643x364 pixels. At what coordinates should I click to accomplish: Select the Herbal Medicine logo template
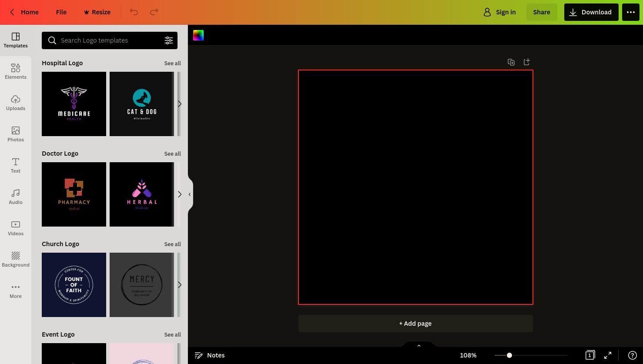click(x=142, y=194)
